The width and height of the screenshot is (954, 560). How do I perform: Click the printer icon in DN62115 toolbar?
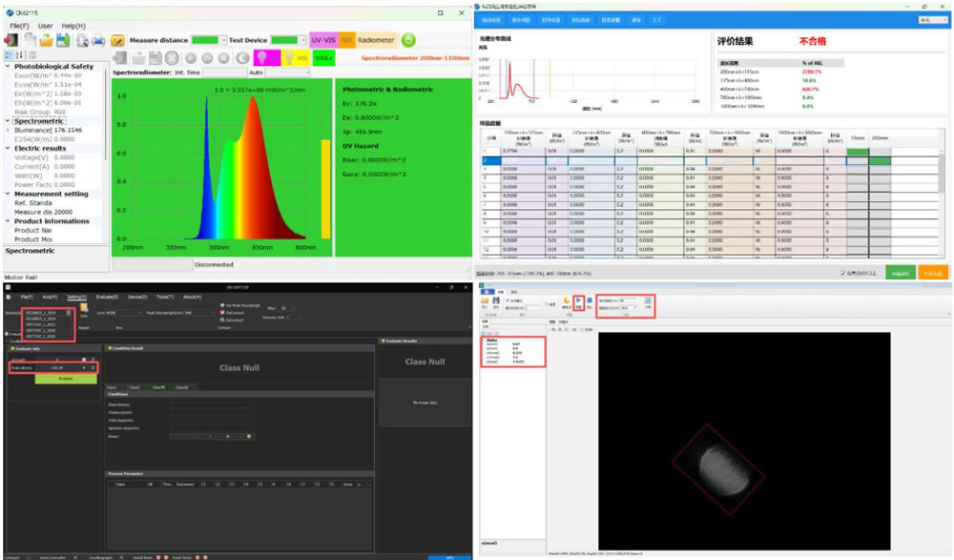[98, 40]
